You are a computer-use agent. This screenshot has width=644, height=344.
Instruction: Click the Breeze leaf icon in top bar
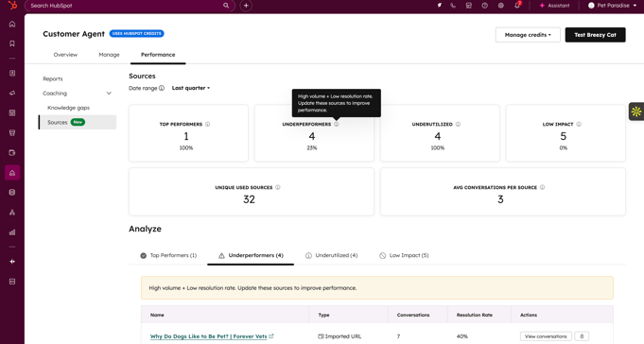click(440, 6)
